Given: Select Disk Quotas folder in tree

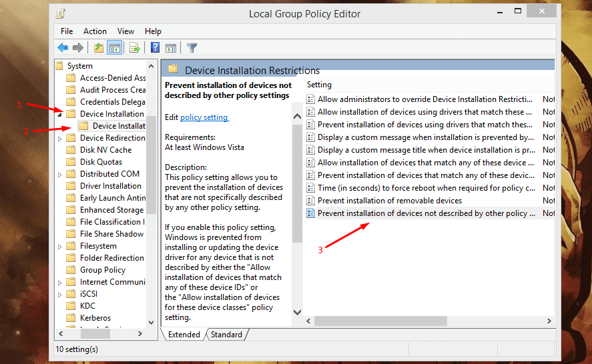Looking at the screenshot, I should coord(101,162).
